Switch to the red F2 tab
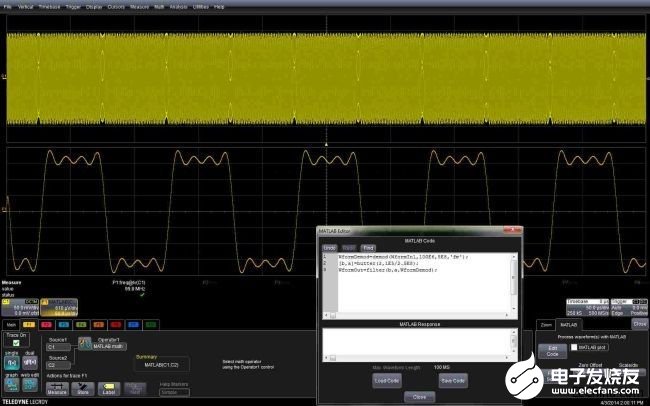 [x=46, y=325]
